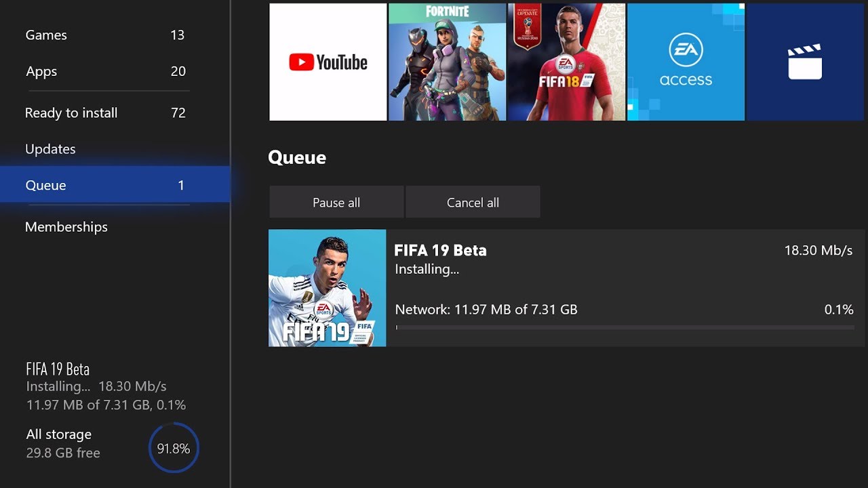
Task: Open the YouTube app tile
Action: tap(328, 62)
